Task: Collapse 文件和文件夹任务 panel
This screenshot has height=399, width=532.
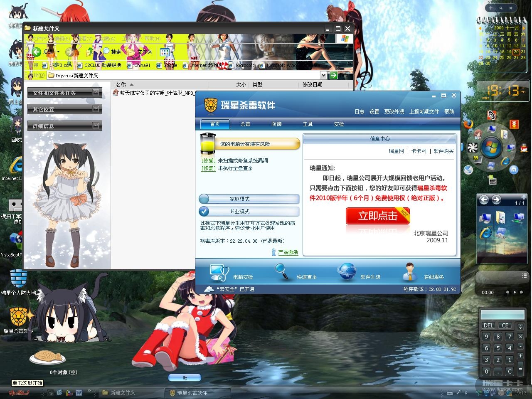Action: pyautogui.click(x=96, y=92)
